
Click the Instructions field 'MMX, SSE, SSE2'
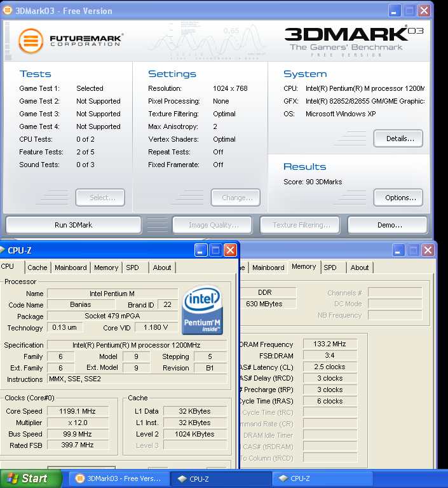click(137, 379)
